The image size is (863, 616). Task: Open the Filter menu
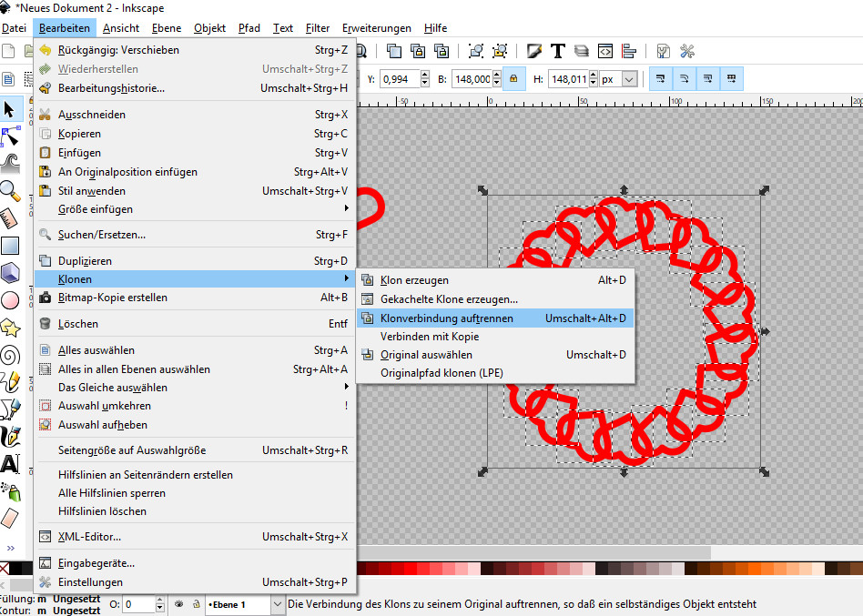(318, 28)
